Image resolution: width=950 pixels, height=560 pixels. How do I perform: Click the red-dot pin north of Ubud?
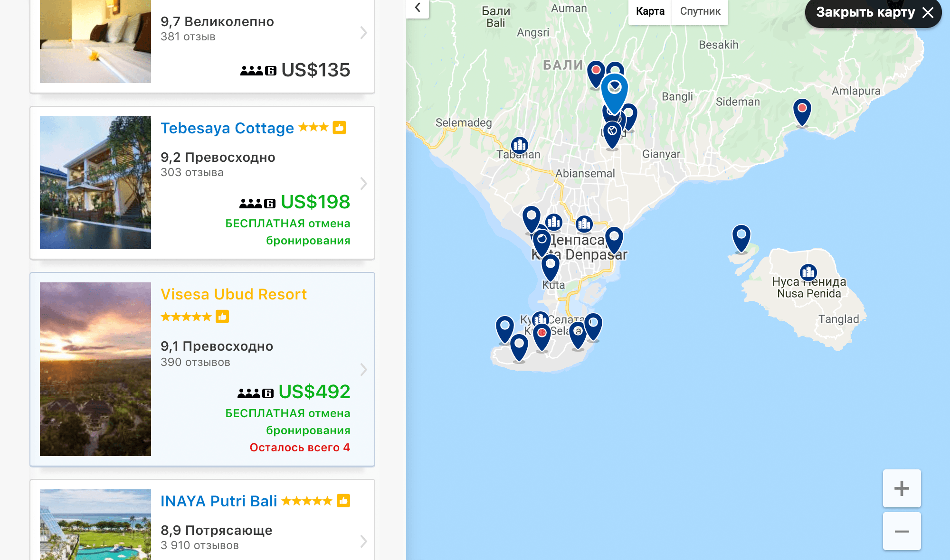[596, 75]
